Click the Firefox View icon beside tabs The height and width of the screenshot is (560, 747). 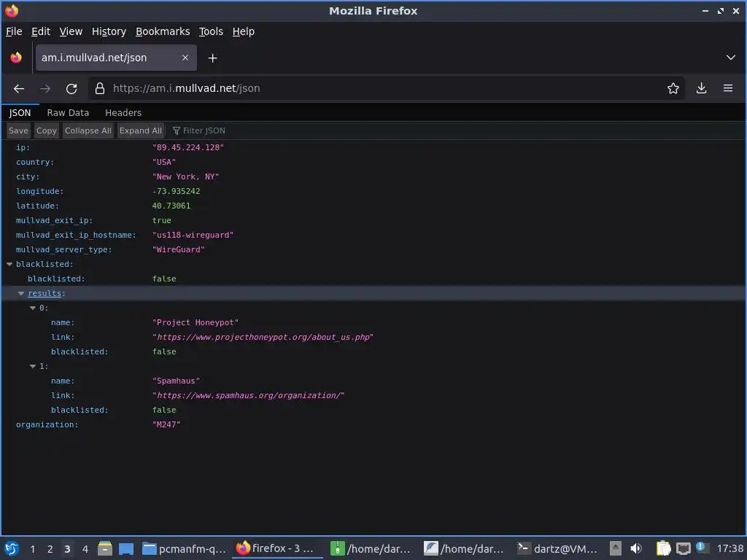pyautogui.click(x=16, y=58)
